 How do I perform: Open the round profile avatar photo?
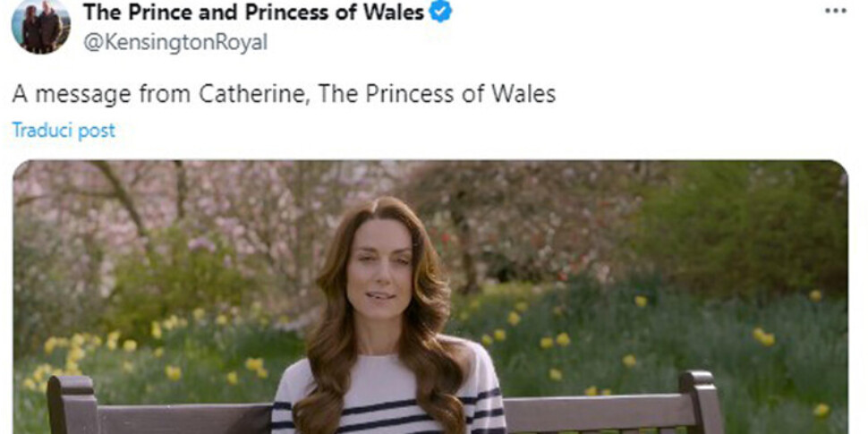coord(41,25)
